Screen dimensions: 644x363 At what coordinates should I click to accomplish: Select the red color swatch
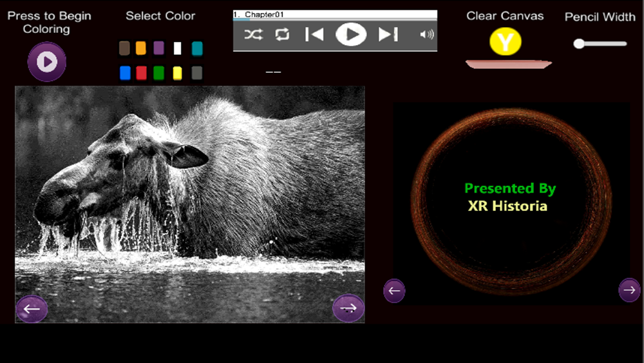(x=142, y=73)
